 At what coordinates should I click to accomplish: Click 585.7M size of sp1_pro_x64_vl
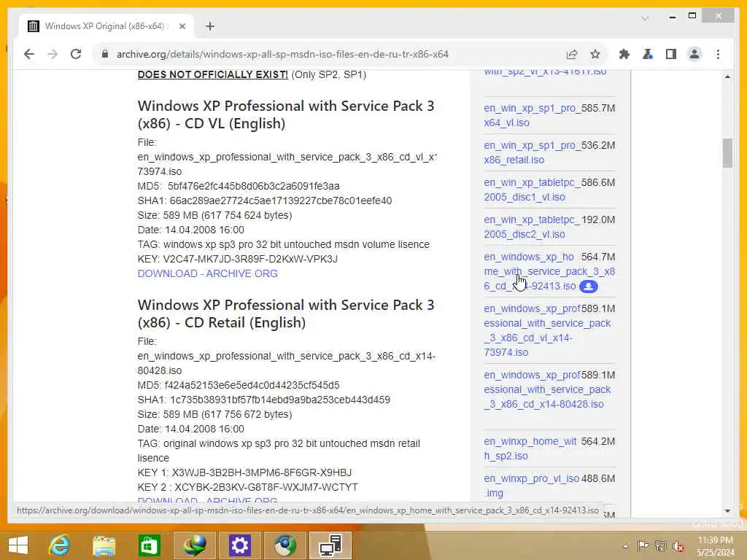[x=598, y=108]
